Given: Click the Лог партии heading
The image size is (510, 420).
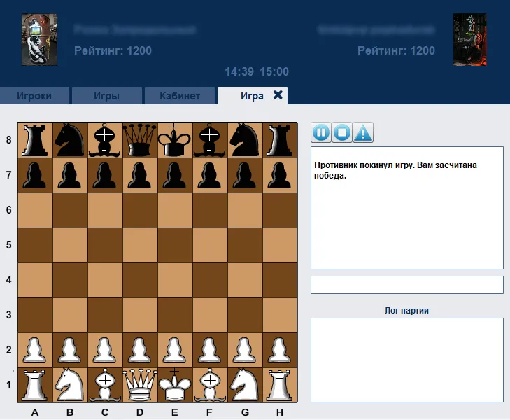Looking at the screenshot, I should tap(406, 311).
